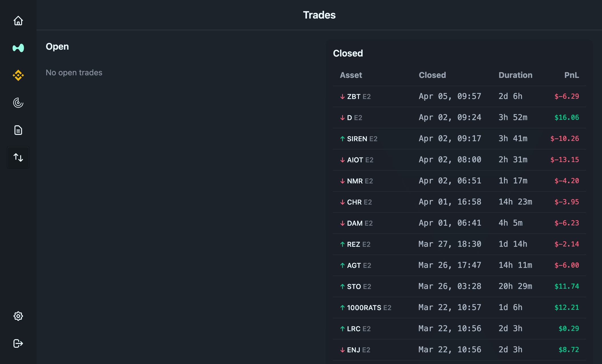602x364 pixels.
Task: Click the short arrow beside NMR
Action: pos(342,181)
